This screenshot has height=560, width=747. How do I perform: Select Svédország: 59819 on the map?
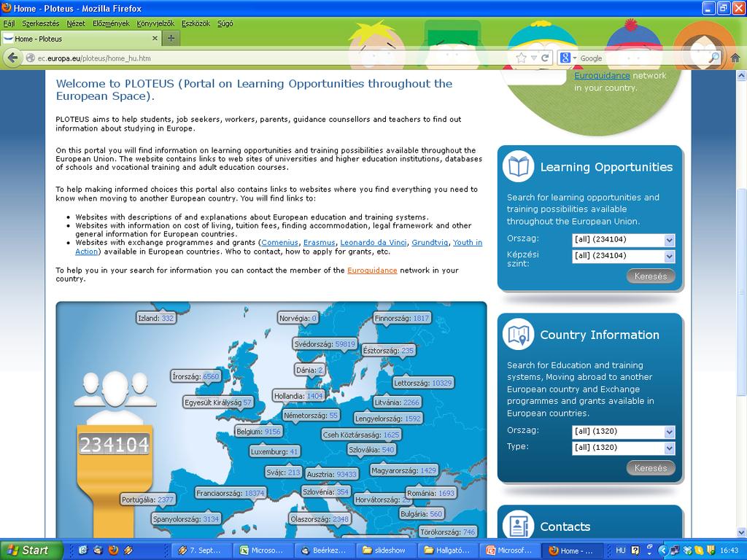(x=325, y=344)
